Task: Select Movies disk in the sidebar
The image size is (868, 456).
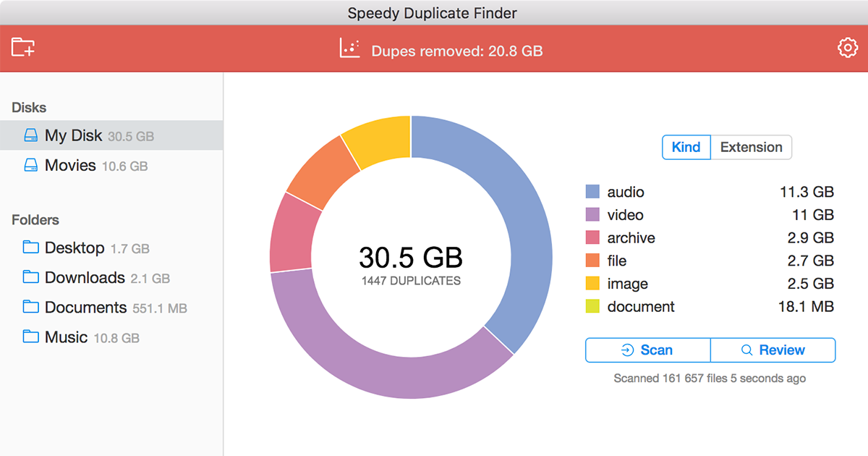Action: coord(111,166)
